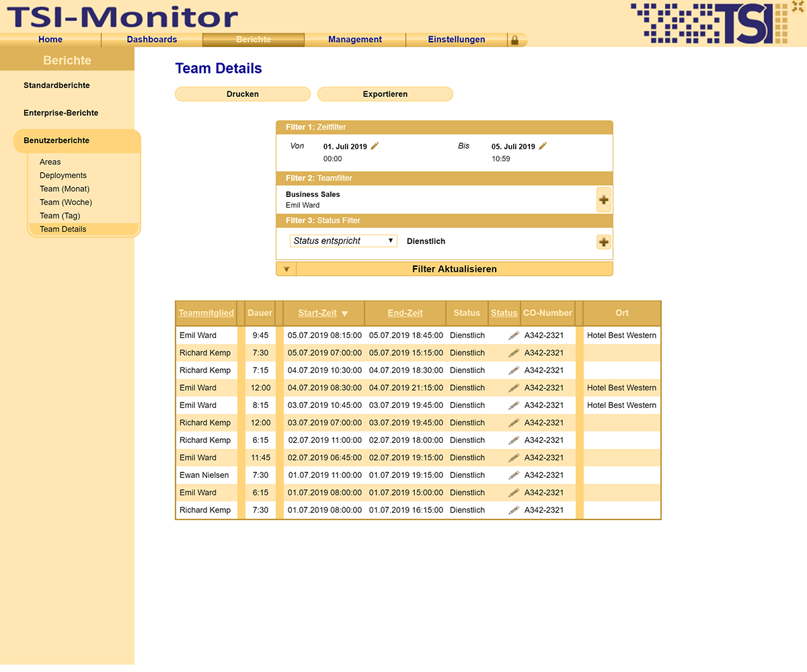Open the Team (Woche) report

tap(66, 202)
